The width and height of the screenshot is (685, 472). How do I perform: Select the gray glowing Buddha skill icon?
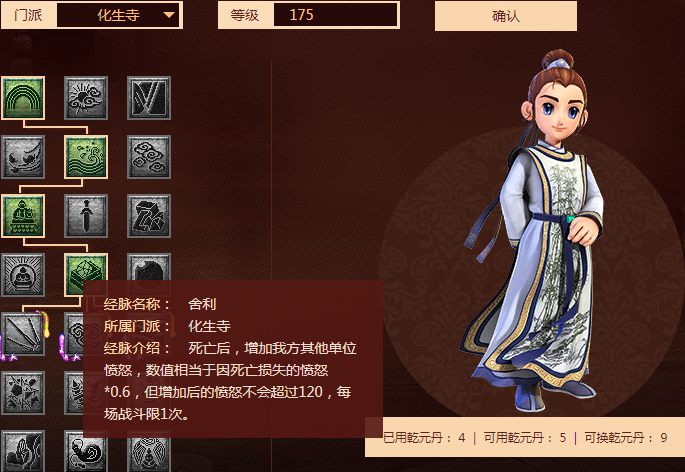tap(23, 275)
